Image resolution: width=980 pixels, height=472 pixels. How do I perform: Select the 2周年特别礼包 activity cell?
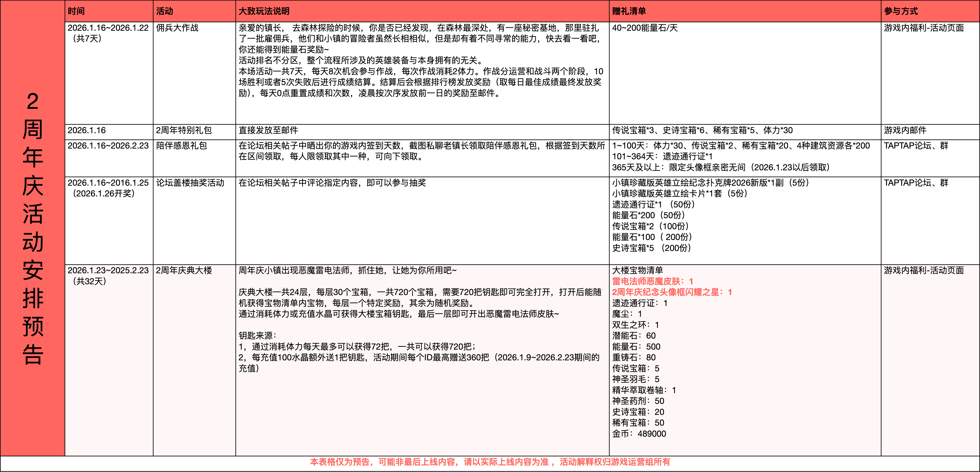pyautogui.click(x=184, y=131)
